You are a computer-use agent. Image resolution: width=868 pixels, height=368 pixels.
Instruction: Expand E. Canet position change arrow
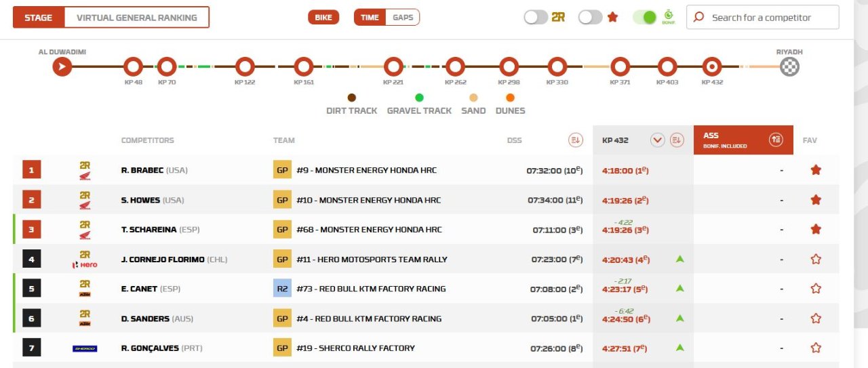point(679,289)
